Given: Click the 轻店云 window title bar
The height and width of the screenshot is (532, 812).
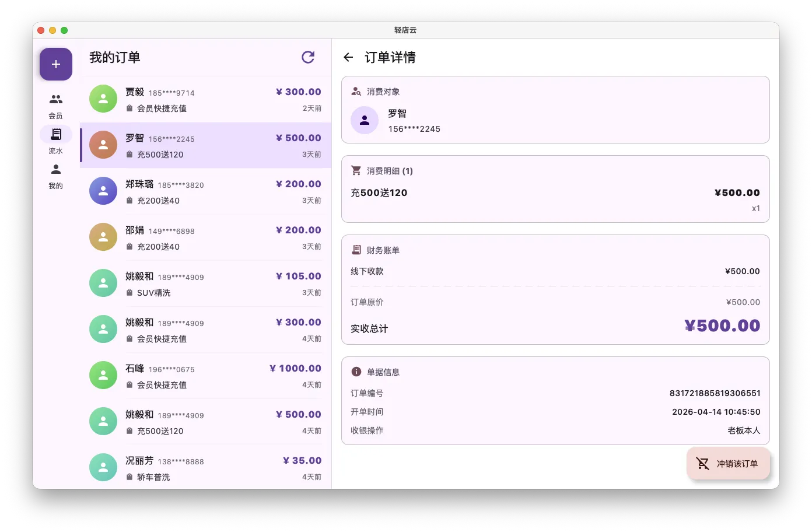Looking at the screenshot, I should point(406,30).
